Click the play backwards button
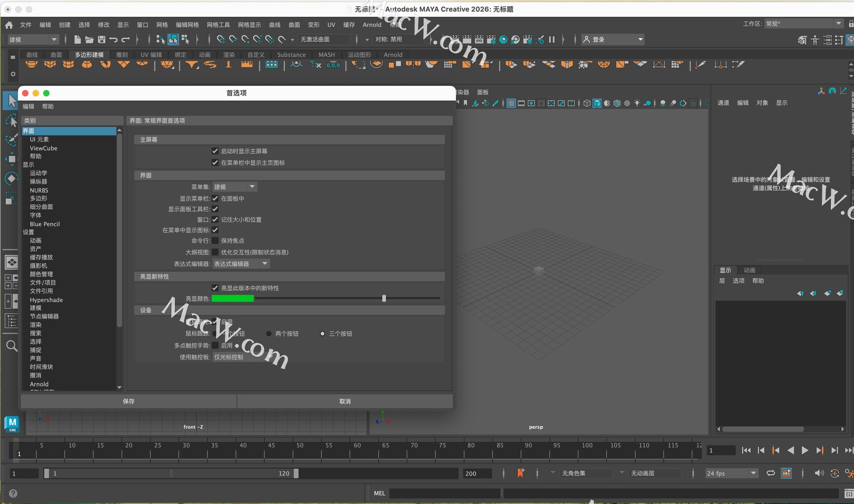 click(x=790, y=450)
